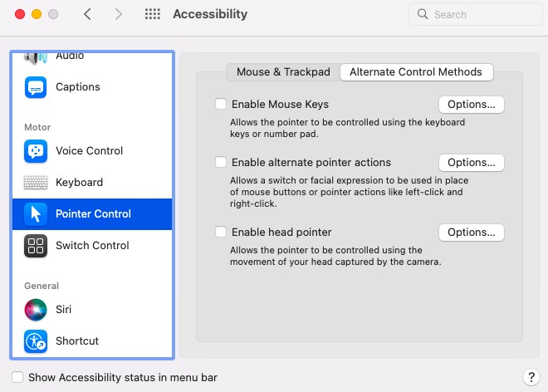The image size is (548, 392).
Task: Select the Alternate Control Methods tab
Action: pyautogui.click(x=416, y=72)
